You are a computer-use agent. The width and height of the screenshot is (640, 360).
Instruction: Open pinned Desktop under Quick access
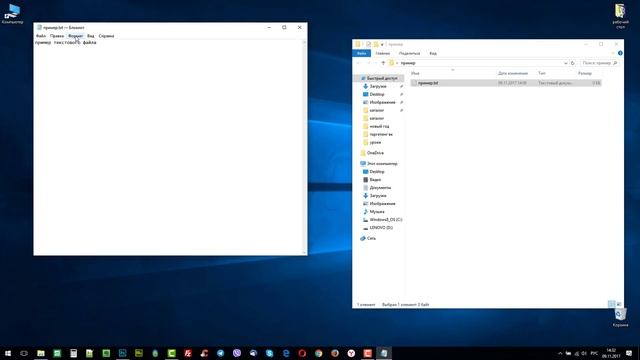[376, 94]
